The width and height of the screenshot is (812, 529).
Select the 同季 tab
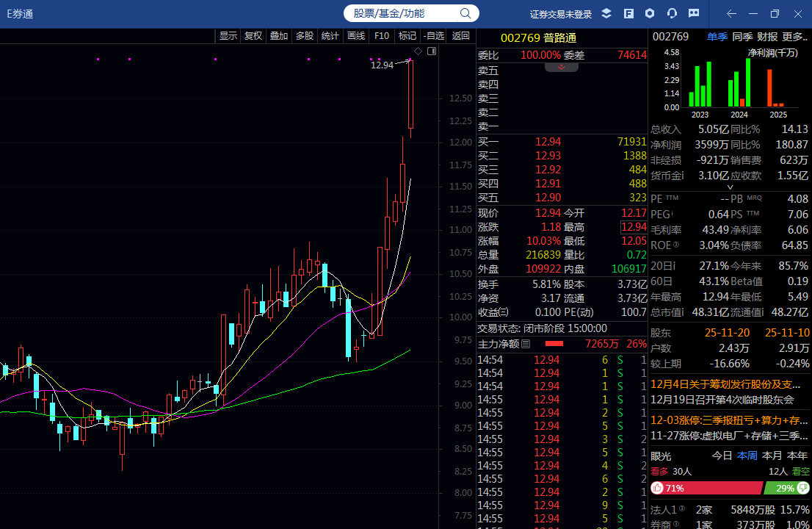coord(742,37)
